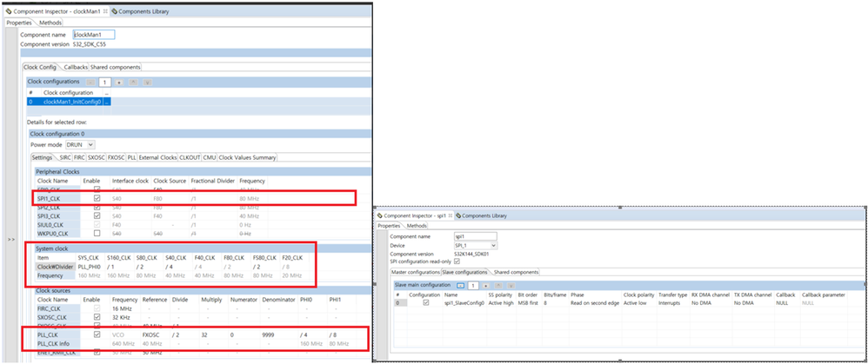Click PLL_CLK denominator value 9999
868x364 pixels.
point(269,334)
